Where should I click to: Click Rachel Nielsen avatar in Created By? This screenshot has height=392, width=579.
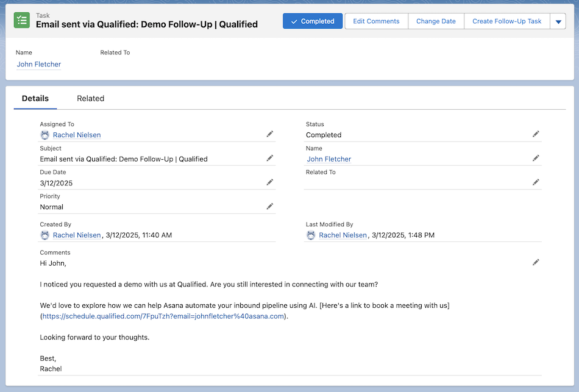coord(44,235)
